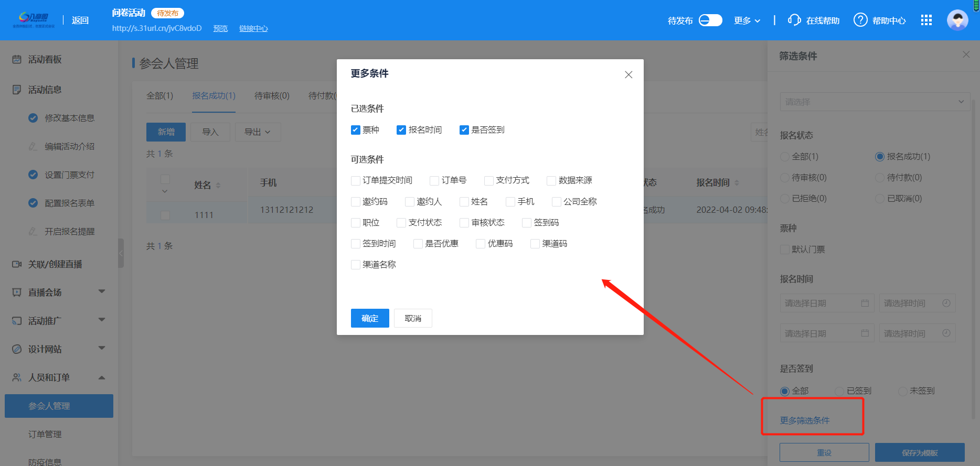980x466 pixels.
Task: Click the 取消 button in dialog
Action: [413, 318]
